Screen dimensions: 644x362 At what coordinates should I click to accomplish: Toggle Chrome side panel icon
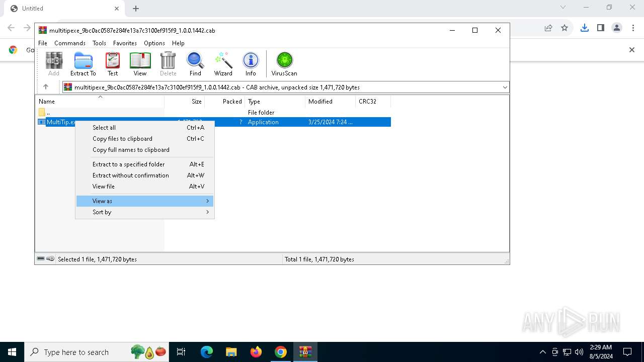(601, 28)
